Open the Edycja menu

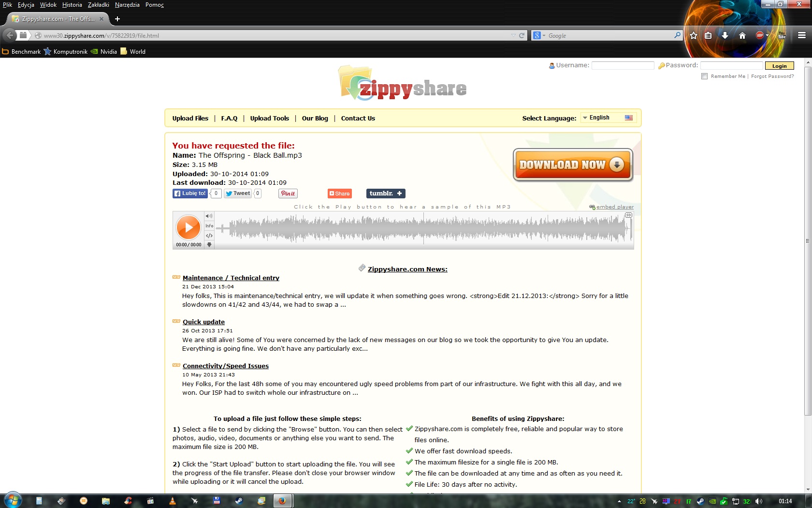click(x=26, y=5)
